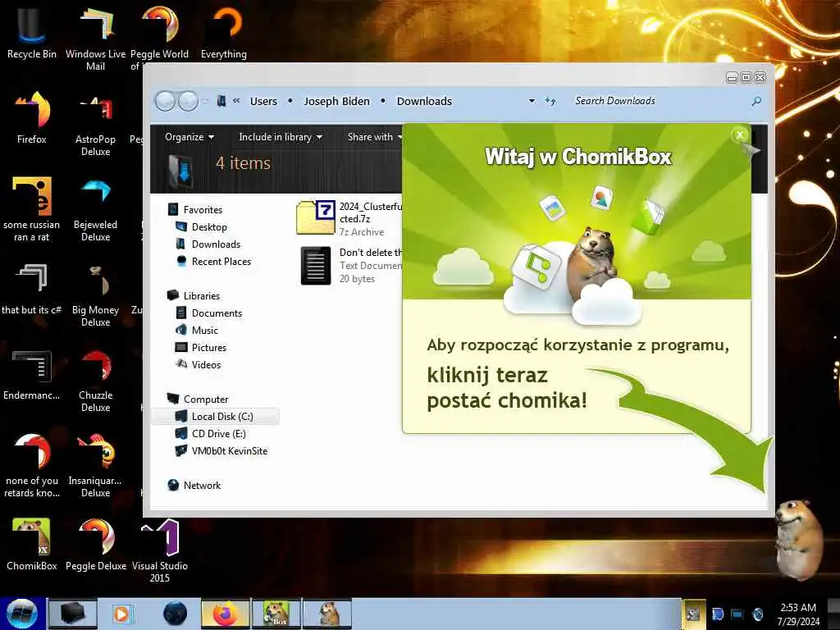Refresh the Downloads folder view
The width and height of the screenshot is (840, 630).
pos(550,101)
